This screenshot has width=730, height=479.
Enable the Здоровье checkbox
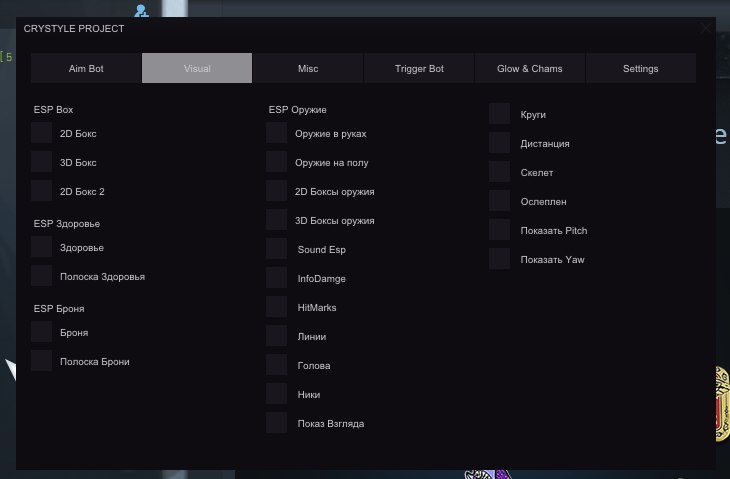pyautogui.click(x=41, y=247)
